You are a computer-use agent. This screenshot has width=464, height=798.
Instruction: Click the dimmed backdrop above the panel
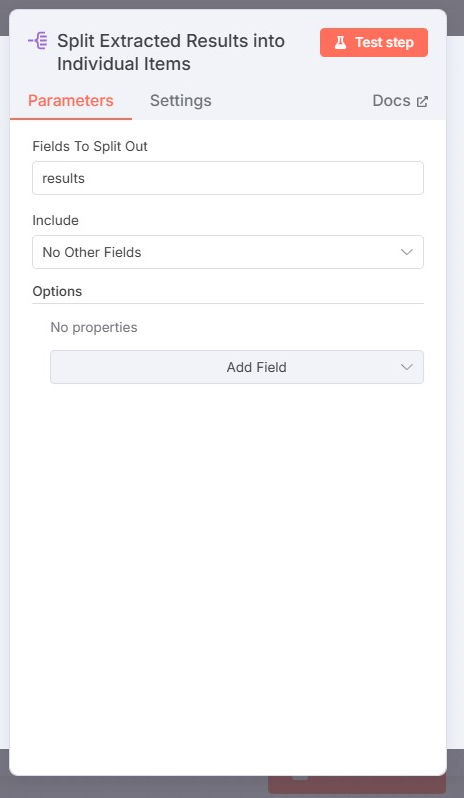tap(232, 4)
